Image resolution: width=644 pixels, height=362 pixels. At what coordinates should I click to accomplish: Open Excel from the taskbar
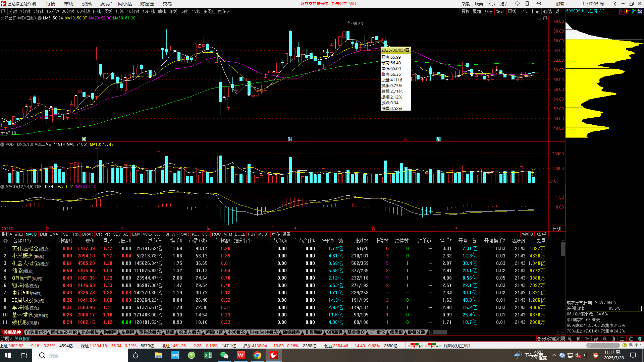(208, 355)
